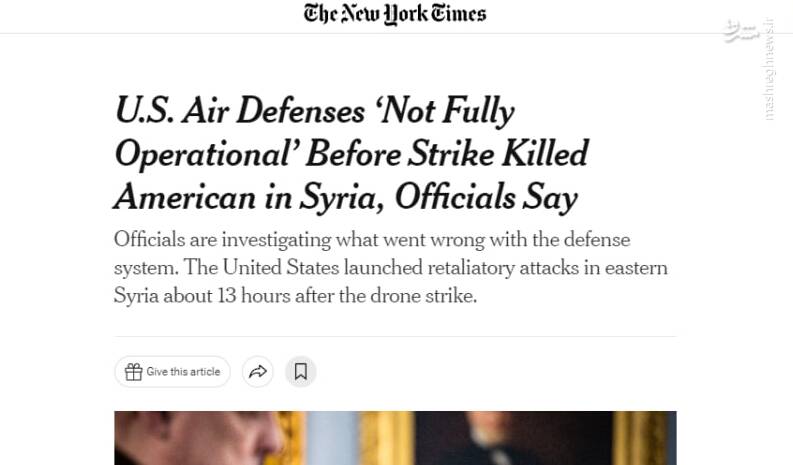Share the article using the arrow icon
793x465 pixels.
coord(258,372)
